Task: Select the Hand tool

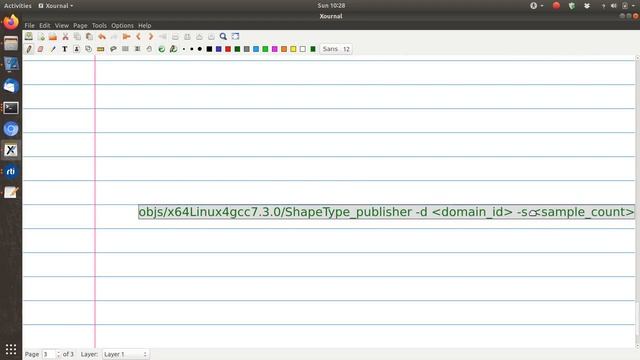Action: (149, 49)
